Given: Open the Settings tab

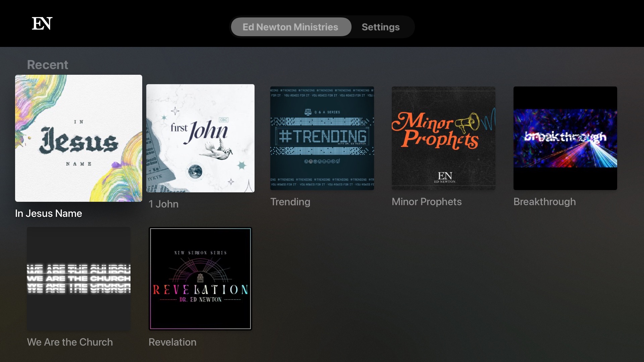Looking at the screenshot, I should click(x=381, y=27).
